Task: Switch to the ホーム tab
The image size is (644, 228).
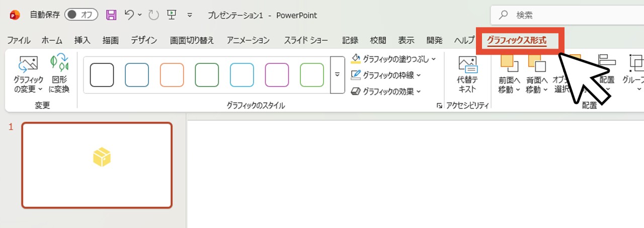Action: coord(52,41)
